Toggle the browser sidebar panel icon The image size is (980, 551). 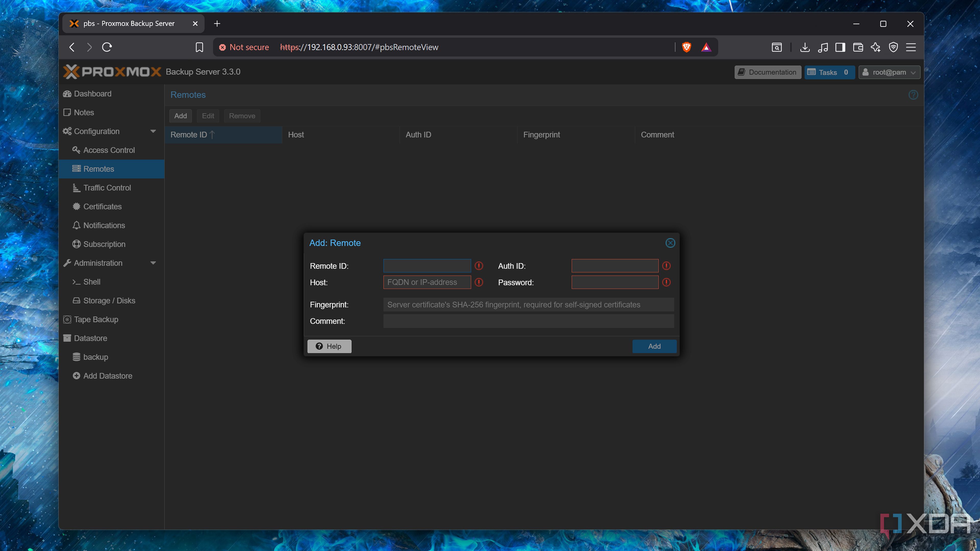point(840,47)
